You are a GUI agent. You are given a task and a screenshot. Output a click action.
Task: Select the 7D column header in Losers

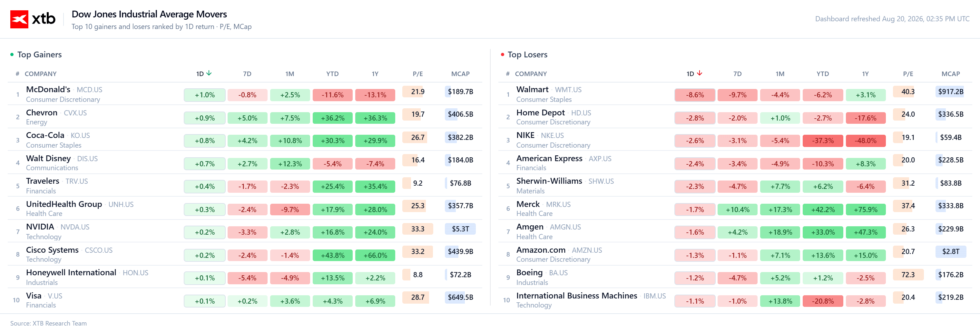click(x=737, y=74)
